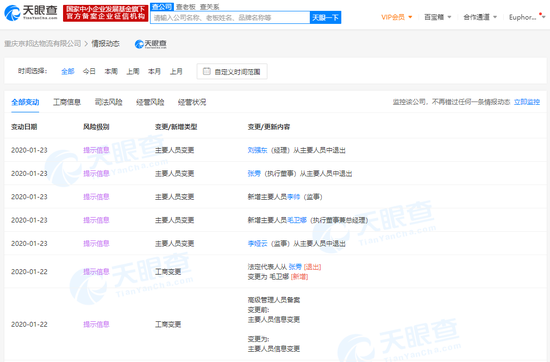This screenshot has width=550, height=362.
Task: Click the red official credit agency banner
Action: tap(105, 13)
